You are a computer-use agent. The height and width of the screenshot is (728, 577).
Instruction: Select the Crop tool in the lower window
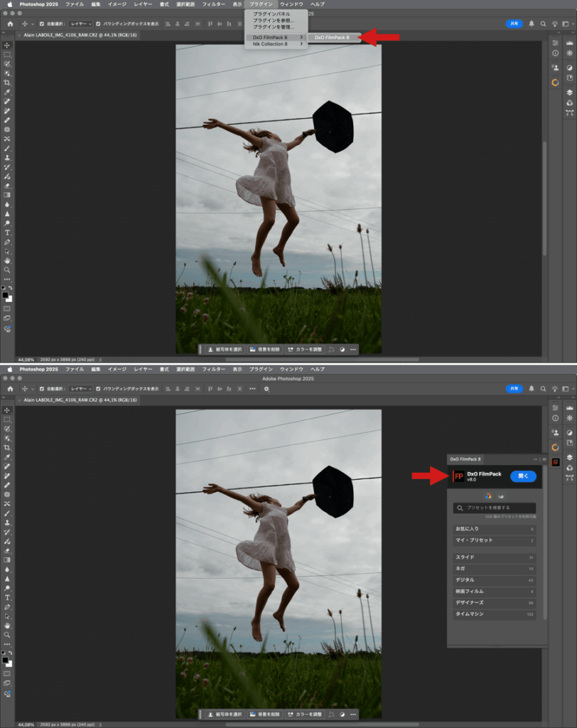point(7,447)
